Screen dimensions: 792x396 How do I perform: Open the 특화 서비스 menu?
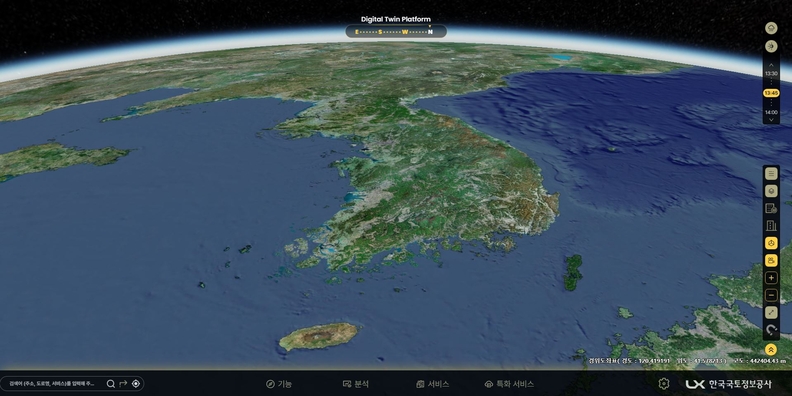[x=509, y=384]
